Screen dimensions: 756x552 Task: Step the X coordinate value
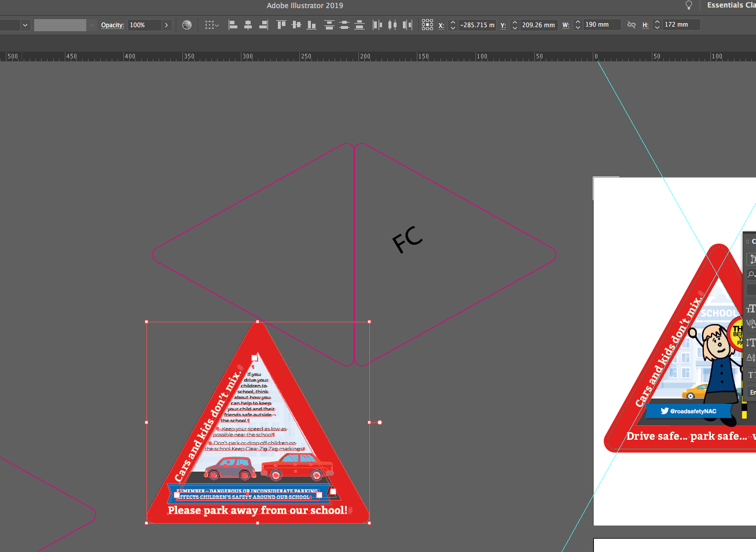(453, 25)
